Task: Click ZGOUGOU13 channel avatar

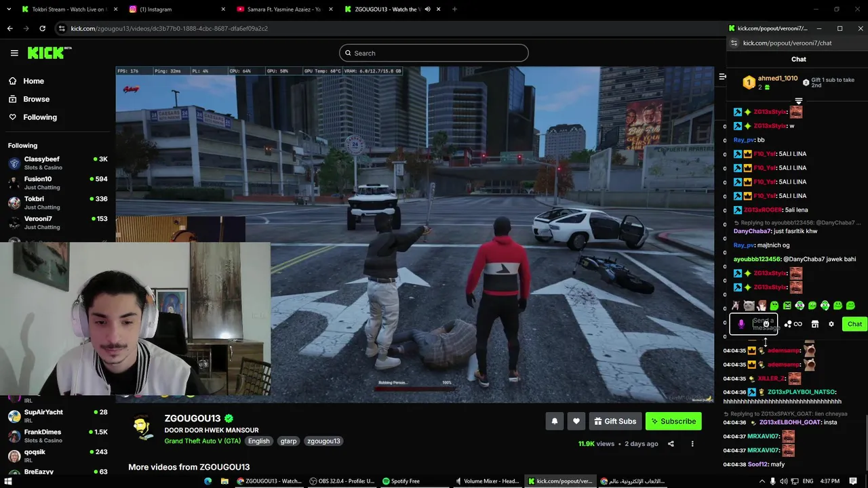Action: click(x=142, y=428)
